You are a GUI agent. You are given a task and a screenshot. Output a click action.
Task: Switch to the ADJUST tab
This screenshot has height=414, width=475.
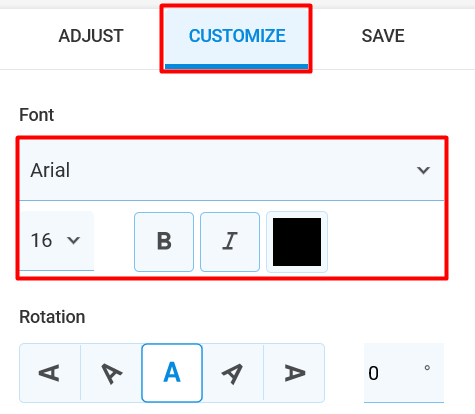pos(91,36)
